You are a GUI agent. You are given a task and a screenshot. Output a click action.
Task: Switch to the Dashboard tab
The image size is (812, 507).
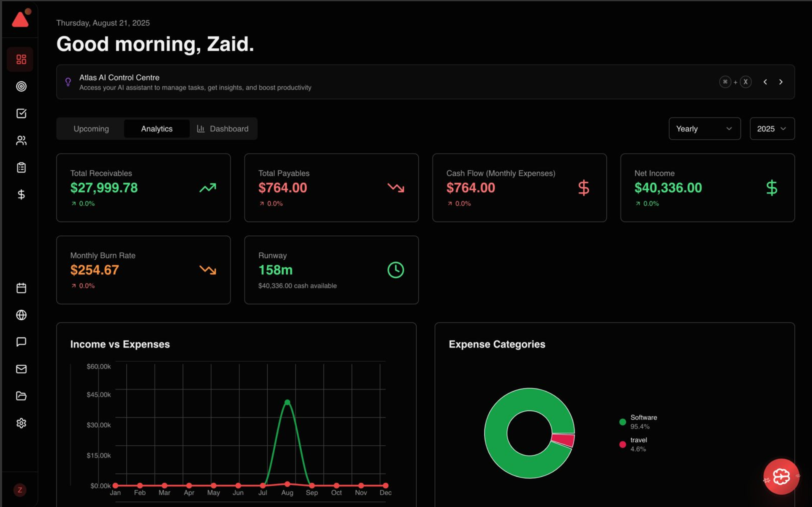223,128
